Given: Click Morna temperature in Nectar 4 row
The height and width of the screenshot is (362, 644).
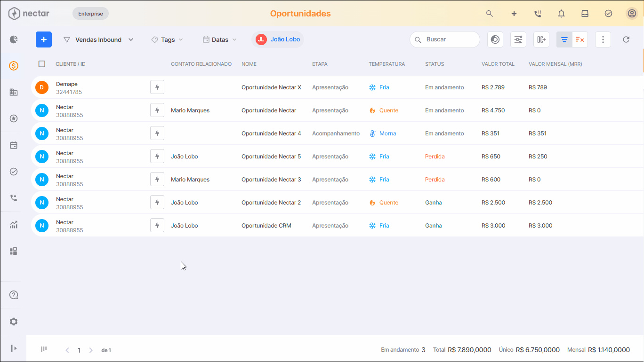Looking at the screenshot, I should (x=383, y=134).
